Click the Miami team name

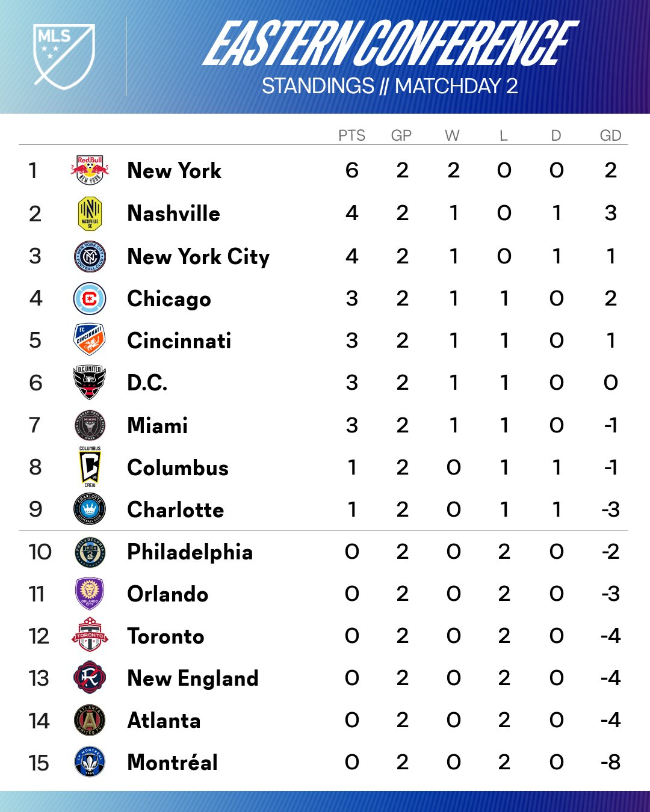157,425
